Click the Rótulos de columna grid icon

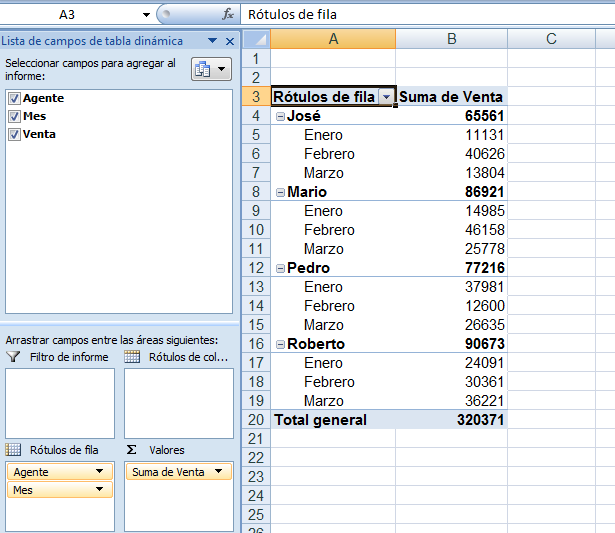[x=132, y=357]
